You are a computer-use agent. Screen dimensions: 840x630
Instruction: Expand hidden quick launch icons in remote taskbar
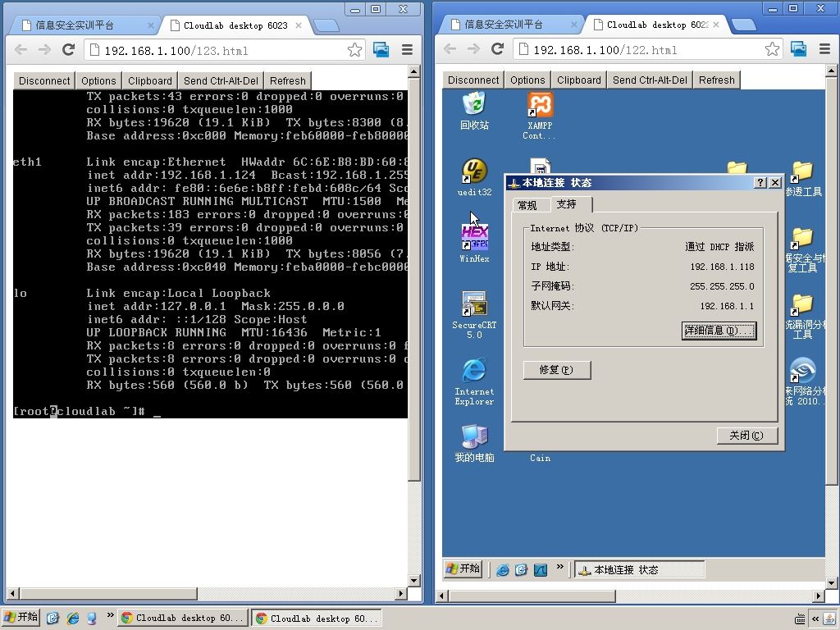(x=559, y=567)
